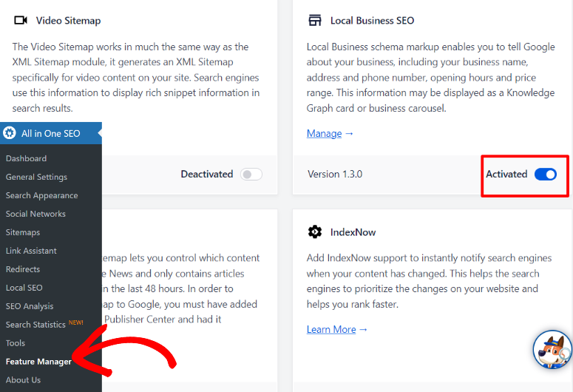Select Social Networks in sidebar
Image resolution: width=573 pixels, height=392 pixels.
point(35,214)
